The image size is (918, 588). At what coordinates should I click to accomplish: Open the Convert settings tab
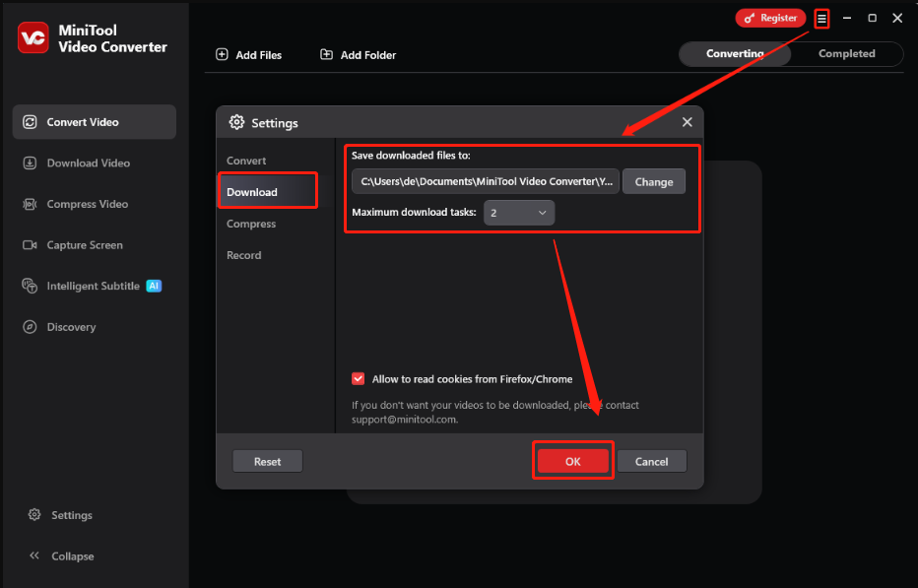[245, 160]
